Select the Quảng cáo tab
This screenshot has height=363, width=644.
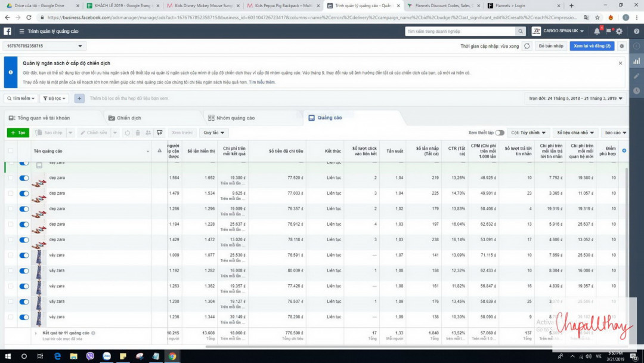point(326,118)
